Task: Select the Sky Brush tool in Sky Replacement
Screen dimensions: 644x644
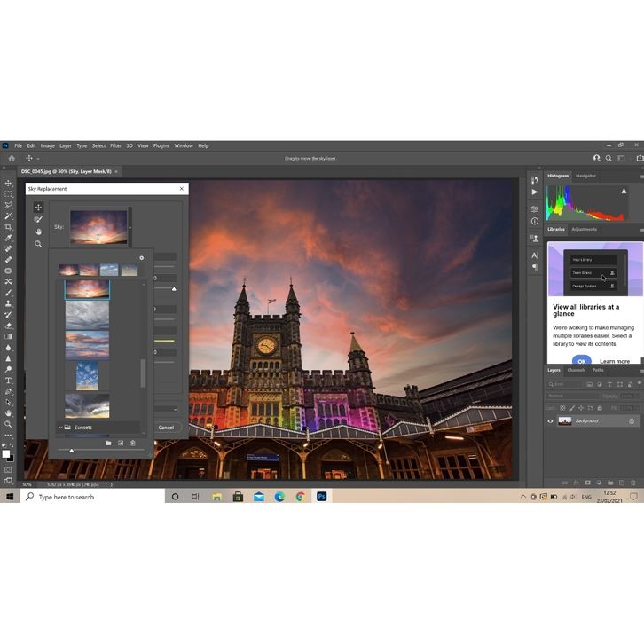Action: (38, 219)
